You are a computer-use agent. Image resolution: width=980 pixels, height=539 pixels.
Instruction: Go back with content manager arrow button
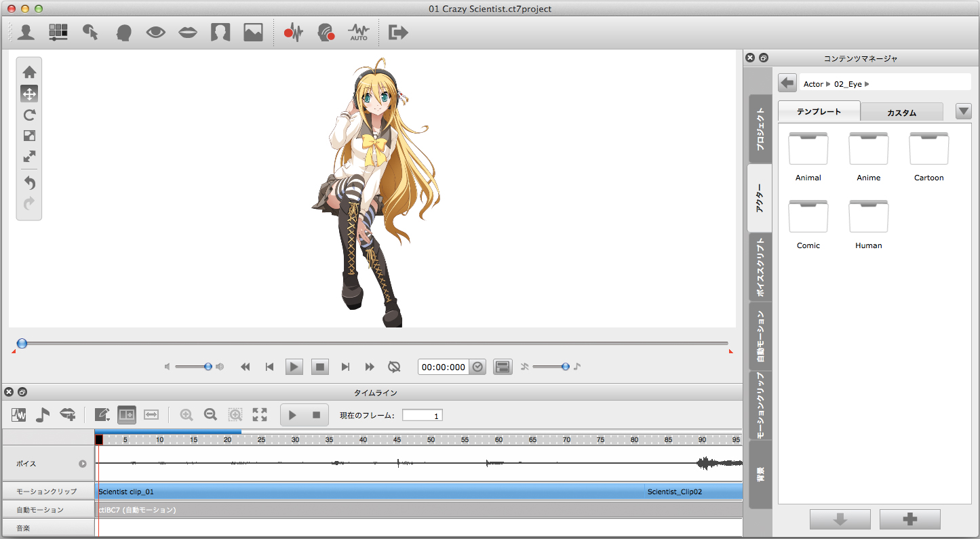click(x=787, y=83)
